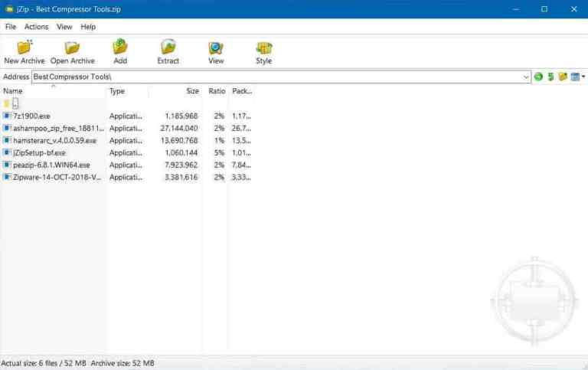Click the 1% ratio of hamsterarc

pos(219,141)
